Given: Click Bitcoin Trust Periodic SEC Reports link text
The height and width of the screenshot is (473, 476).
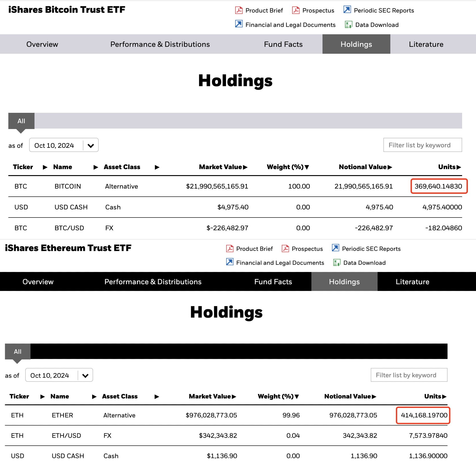Looking at the screenshot, I should [x=384, y=10].
